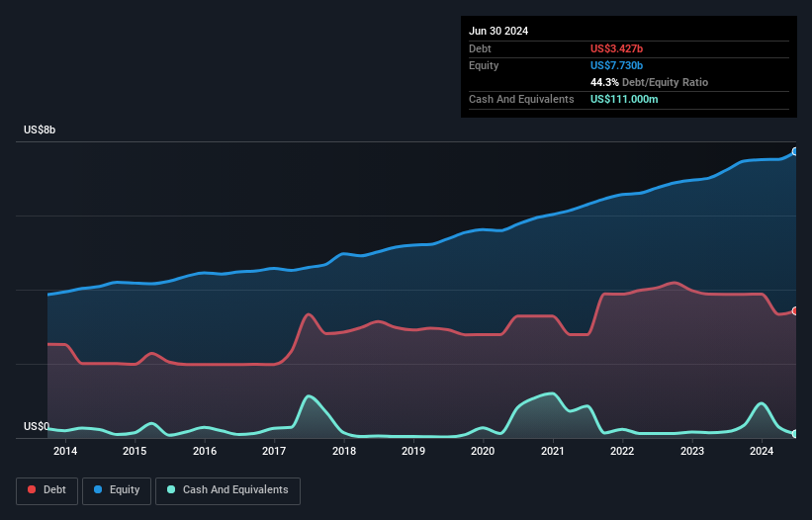812x520 pixels.
Task: Toggle the Debt series legend button
Action: coord(47,490)
